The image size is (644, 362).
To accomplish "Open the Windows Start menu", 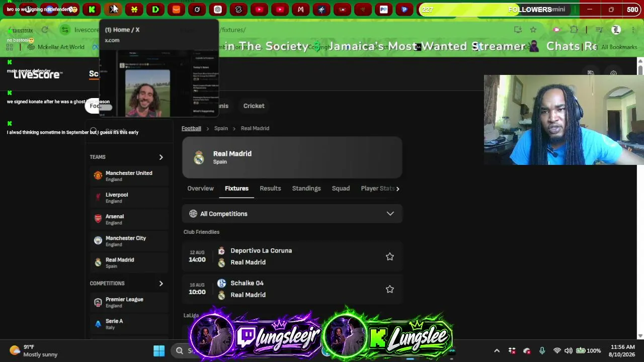I will [159, 350].
